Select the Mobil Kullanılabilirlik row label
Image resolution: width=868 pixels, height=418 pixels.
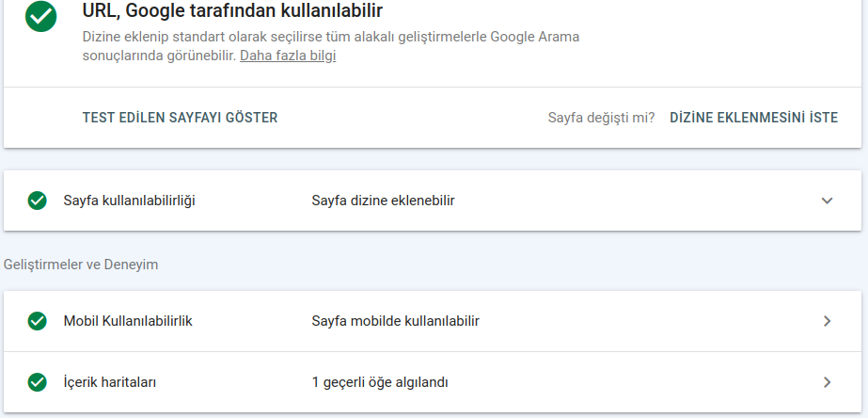pyautogui.click(x=128, y=321)
